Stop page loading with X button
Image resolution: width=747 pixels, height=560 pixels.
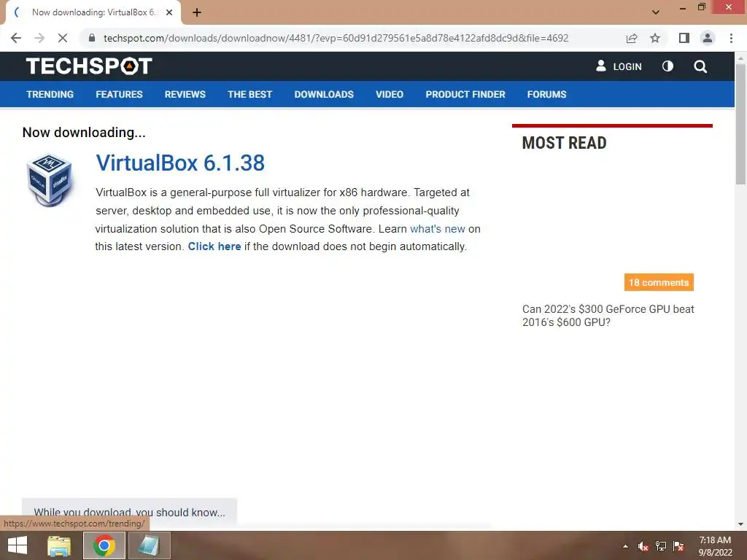(63, 38)
